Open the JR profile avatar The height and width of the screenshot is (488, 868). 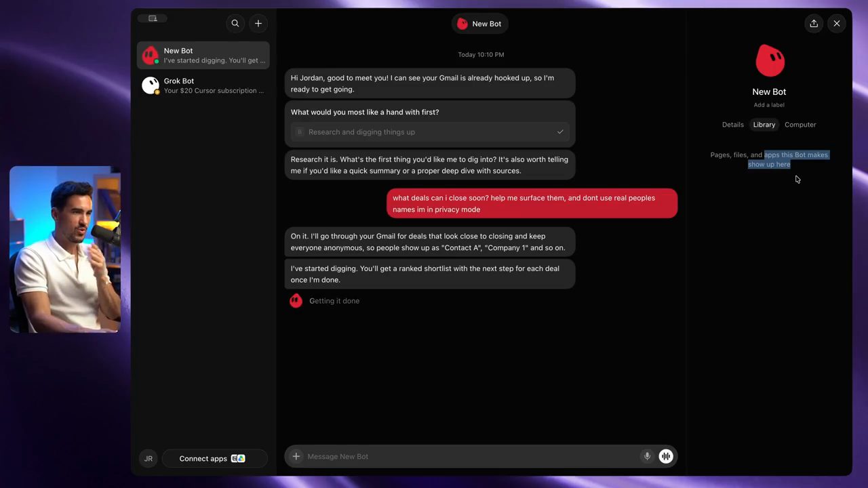coord(149,459)
